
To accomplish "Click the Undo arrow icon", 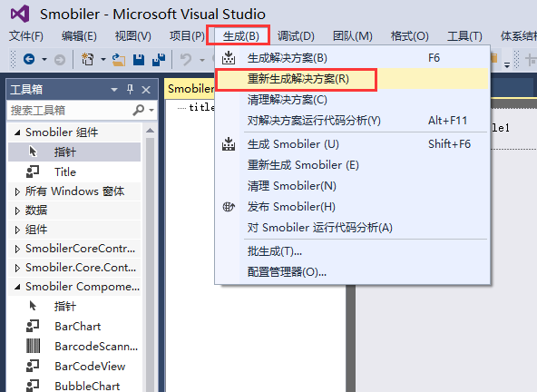I will (x=186, y=60).
